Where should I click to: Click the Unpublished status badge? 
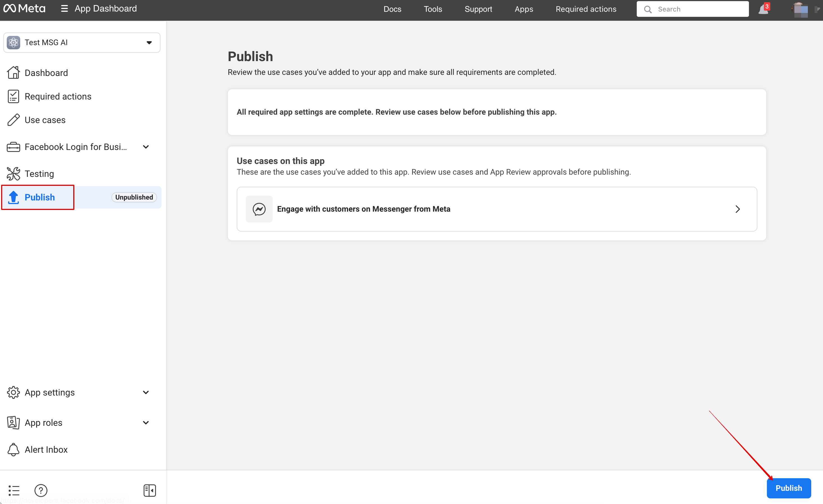click(134, 197)
